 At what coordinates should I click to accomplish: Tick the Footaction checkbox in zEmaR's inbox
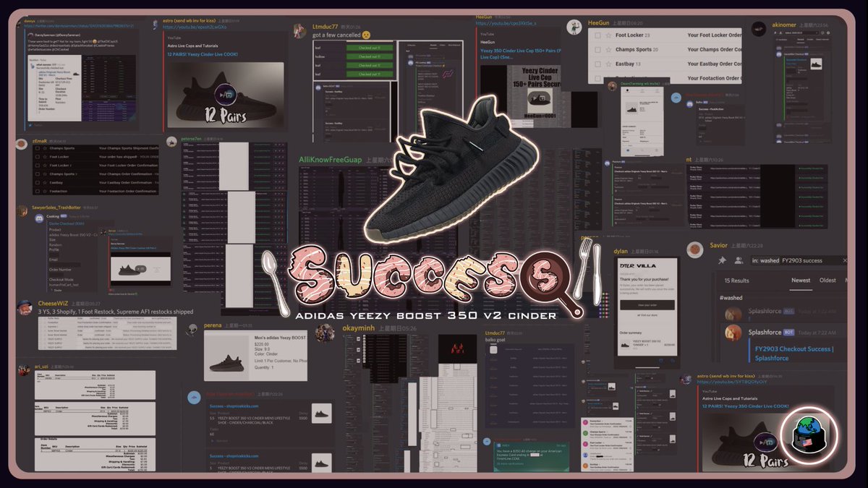(x=37, y=192)
